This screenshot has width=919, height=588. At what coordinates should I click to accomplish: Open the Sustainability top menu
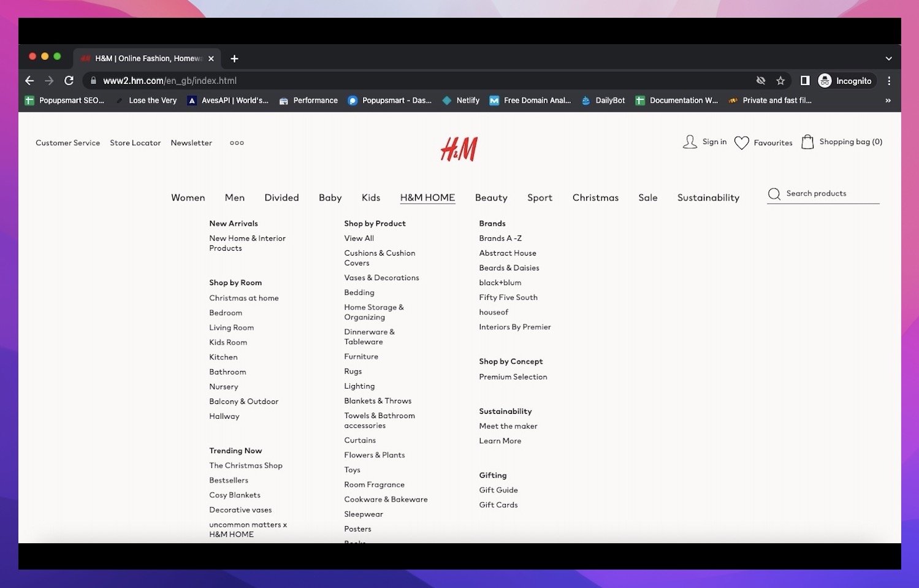pyautogui.click(x=708, y=197)
